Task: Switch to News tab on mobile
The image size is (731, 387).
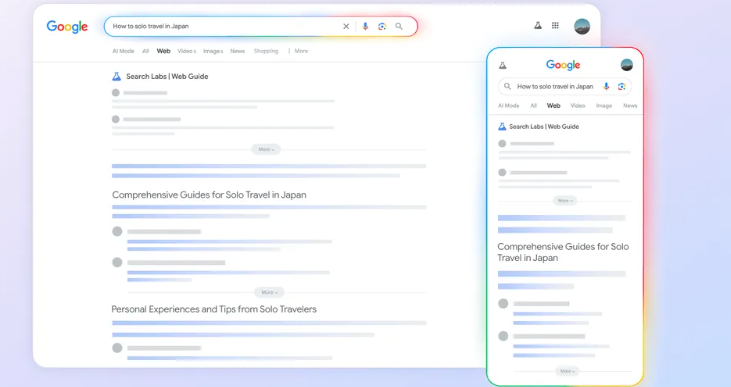Action: click(x=630, y=106)
